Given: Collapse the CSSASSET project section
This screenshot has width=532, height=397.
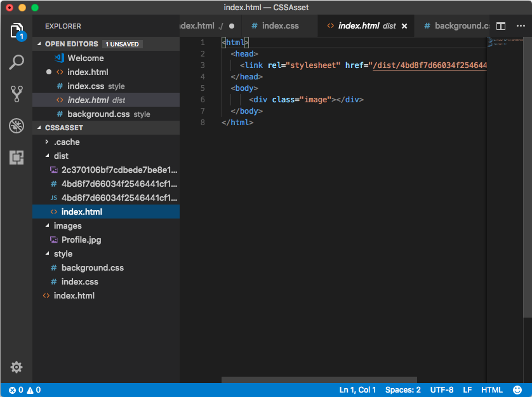Looking at the screenshot, I should coord(39,128).
